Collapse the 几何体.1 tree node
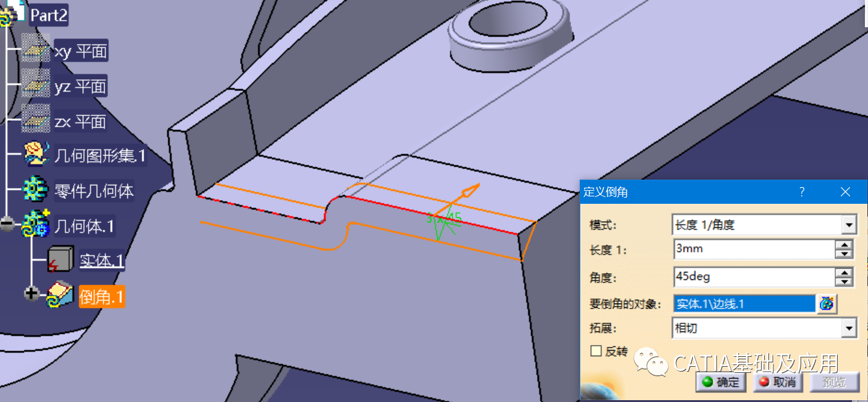The width and height of the screenshot is (868, 402). [7, 225]
